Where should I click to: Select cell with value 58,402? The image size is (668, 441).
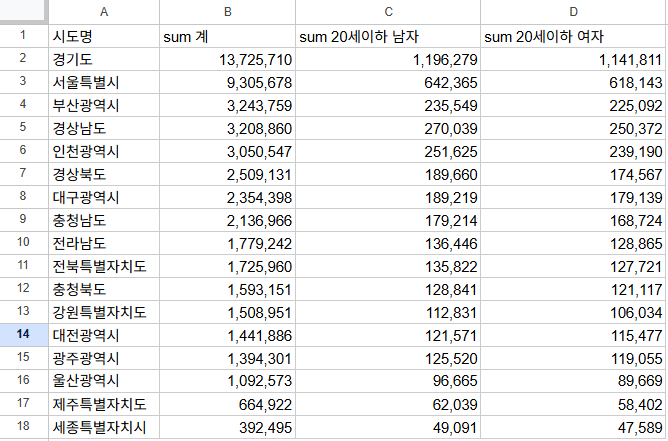(x=574, y=404)
